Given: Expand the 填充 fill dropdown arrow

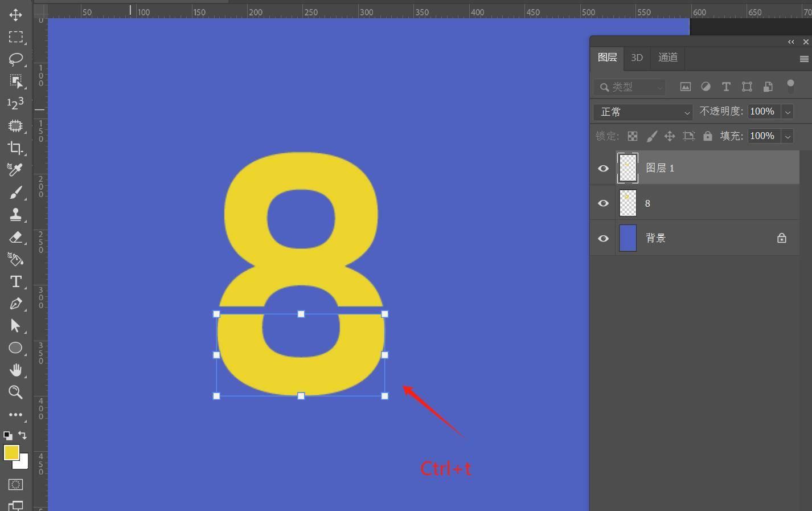Looking at the screenshot, I should pos(788,136).
